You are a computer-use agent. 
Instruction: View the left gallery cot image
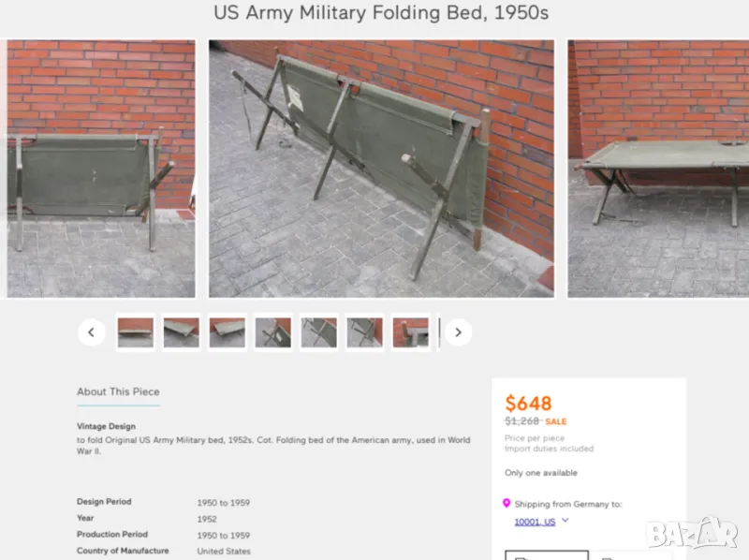(x=101, y=169)
